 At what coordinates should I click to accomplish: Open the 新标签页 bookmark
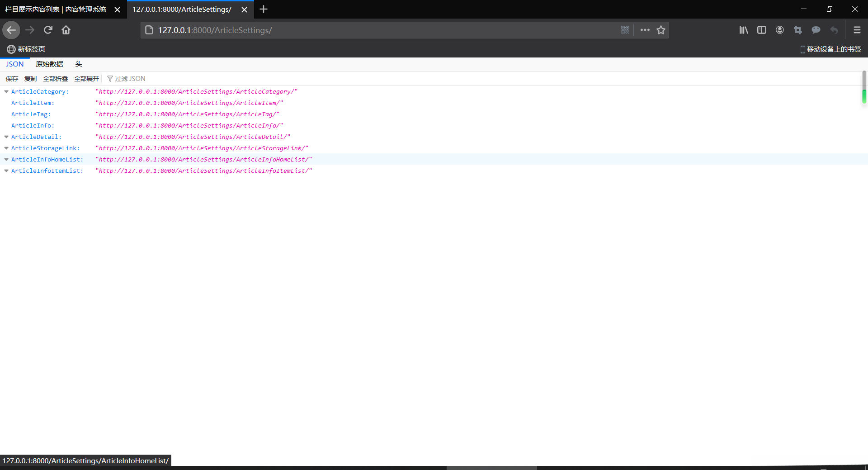pyautogui.click(x=26, y=49)
